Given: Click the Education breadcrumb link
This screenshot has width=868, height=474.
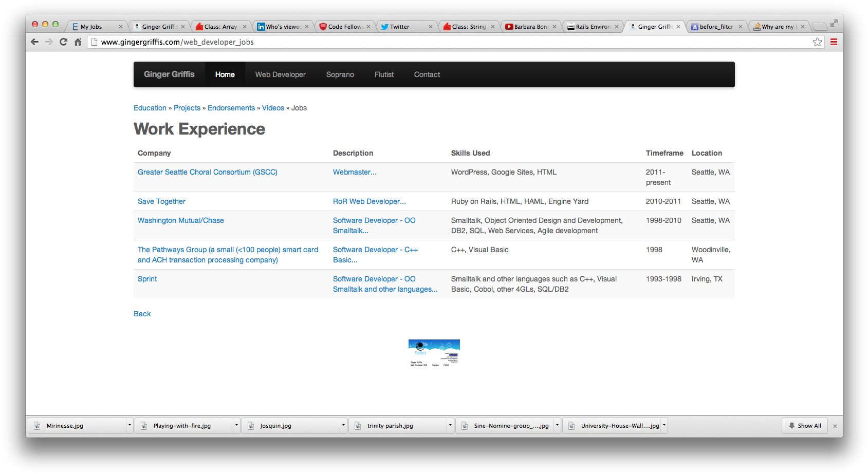Looking at the screenshot, I should (x=150, y=108).
